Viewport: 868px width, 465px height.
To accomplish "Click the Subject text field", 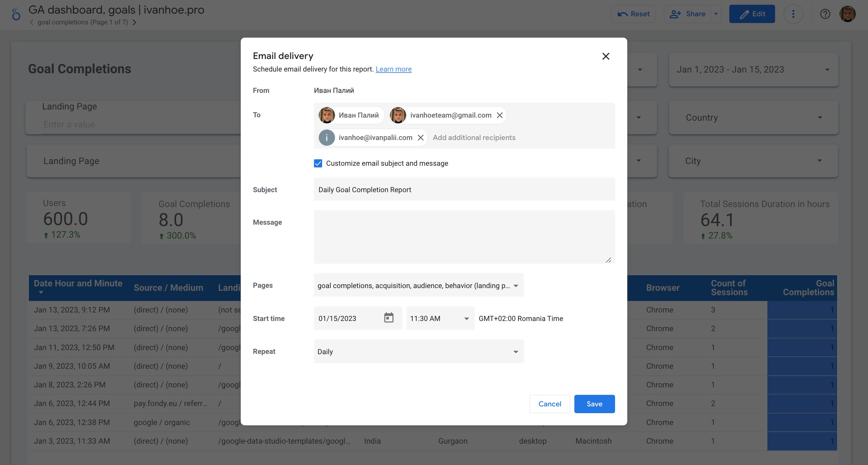I will (x=464, y=189).
